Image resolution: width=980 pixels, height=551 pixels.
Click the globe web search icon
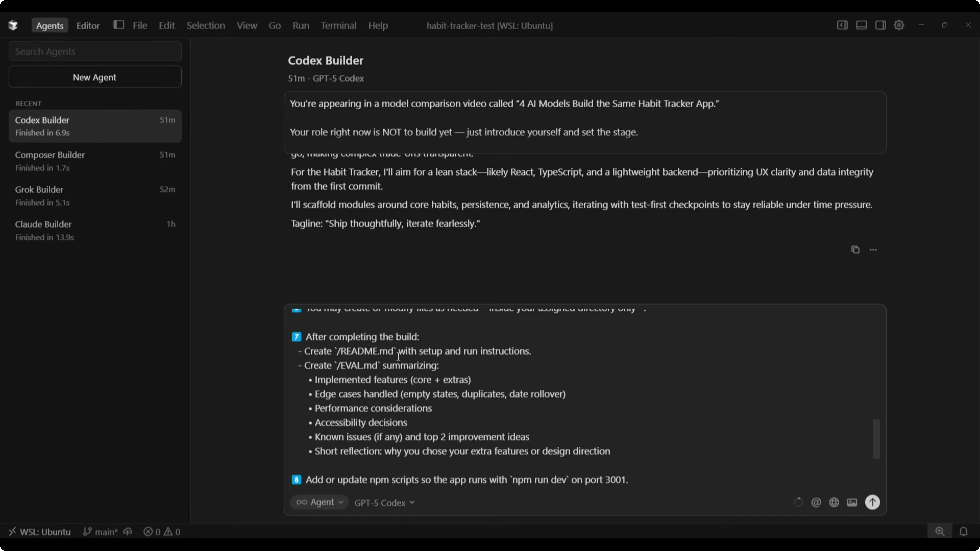tap(834, 502)
